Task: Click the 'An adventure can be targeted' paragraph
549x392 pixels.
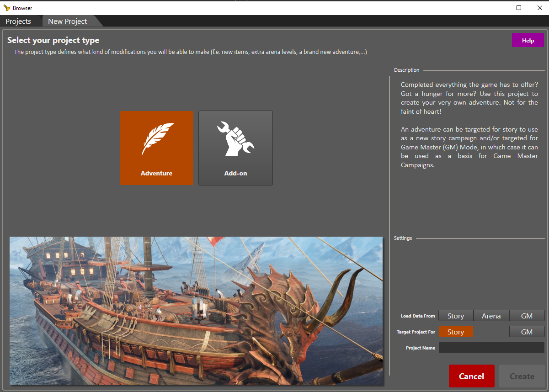Action: point(469,147)
